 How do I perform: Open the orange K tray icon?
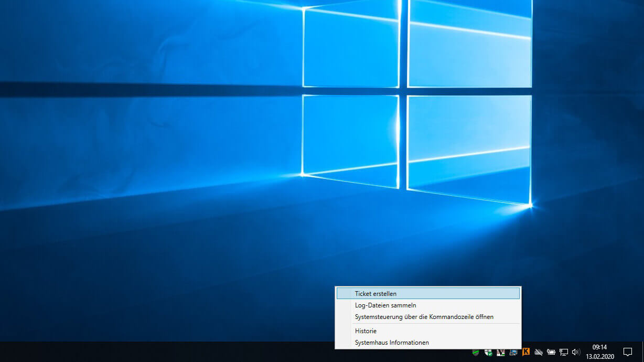pos(525,352)
